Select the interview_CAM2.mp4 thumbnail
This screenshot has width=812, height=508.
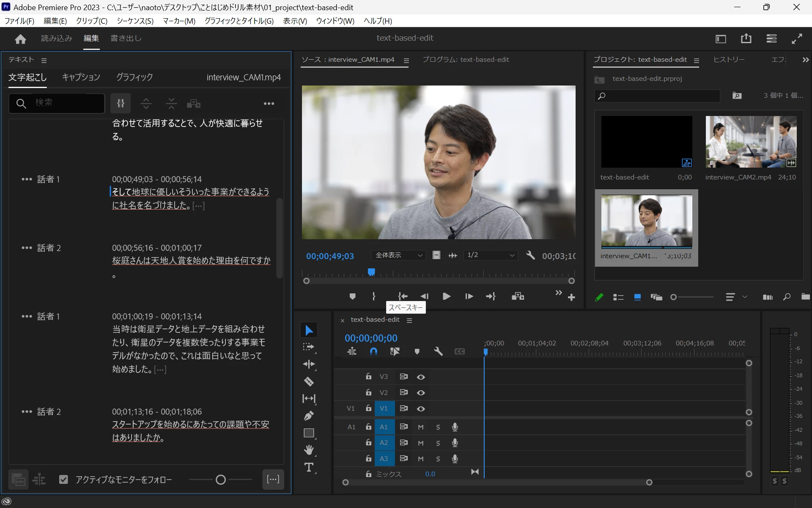(x=751, y=142)
